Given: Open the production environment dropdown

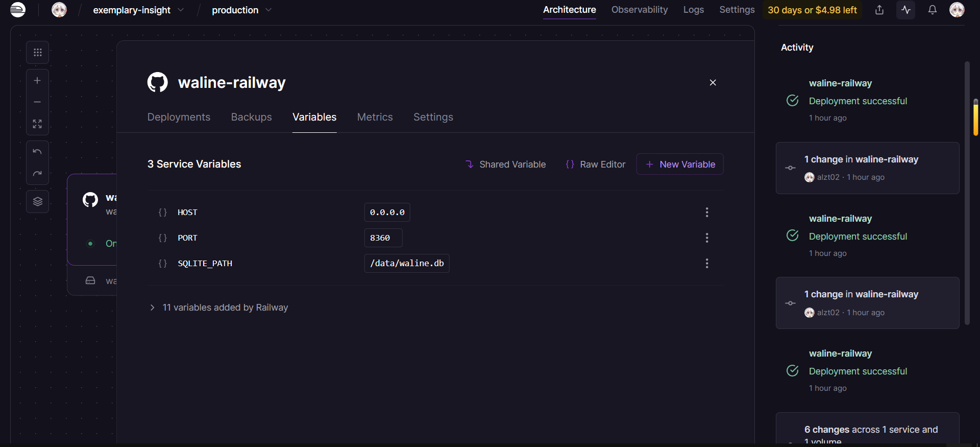Looking at the screenshot, I should coord(241,10).
